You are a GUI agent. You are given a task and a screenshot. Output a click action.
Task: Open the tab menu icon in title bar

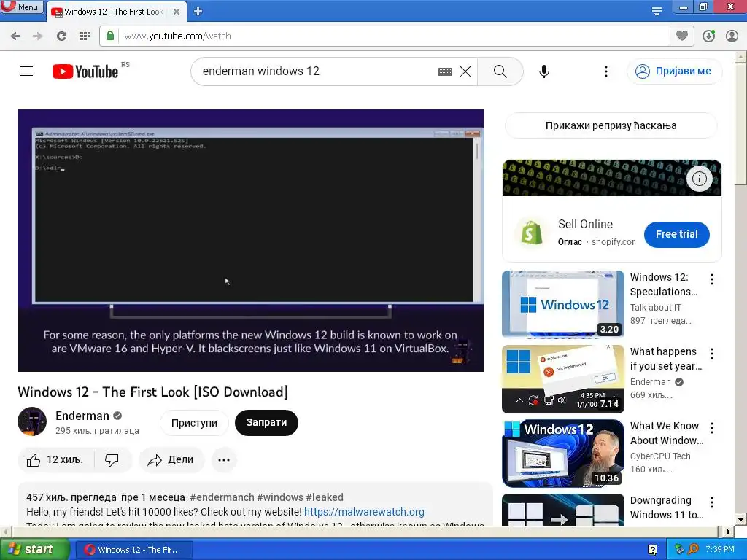point(657,12)
